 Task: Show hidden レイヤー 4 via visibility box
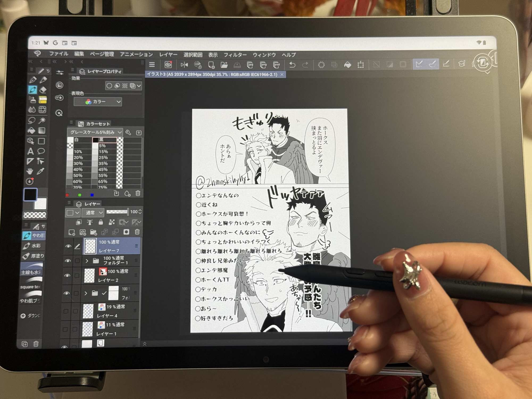pos(66,311)
